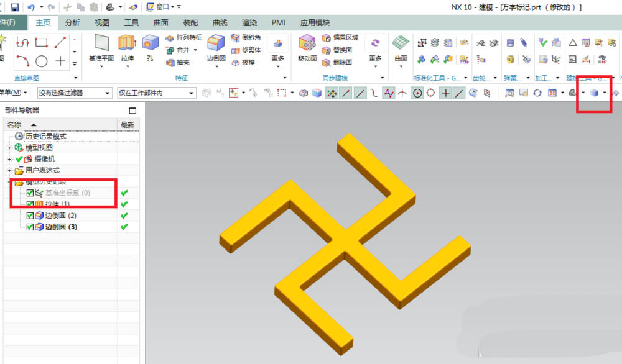
Task: Toggle the Enable Snap Point button
Action: (x=332, y=93)
